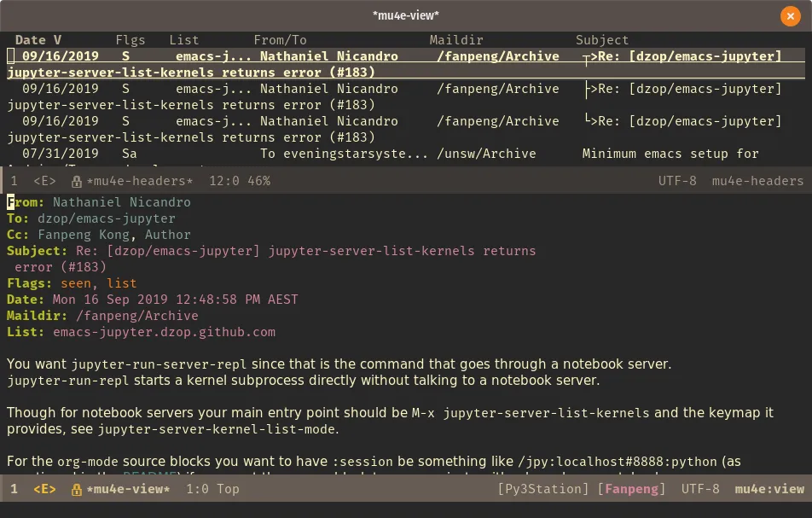Click the <E> evil state indicator in the view modeline
Image resolution: width=812 pixels, height=518 pixels.
(x=44, y=489)
